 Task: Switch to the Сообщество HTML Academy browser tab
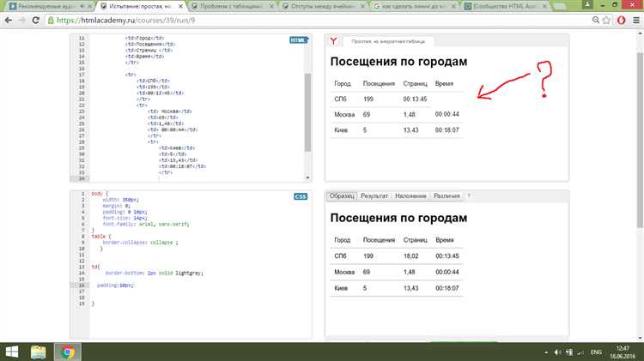[x=498, y=6]
